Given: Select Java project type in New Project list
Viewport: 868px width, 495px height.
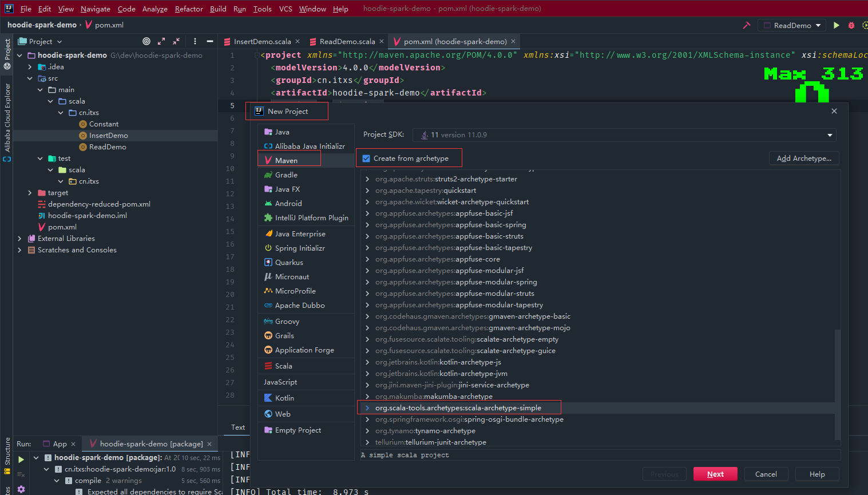Looking at the screenshot, I should click(x=306, y=132).
